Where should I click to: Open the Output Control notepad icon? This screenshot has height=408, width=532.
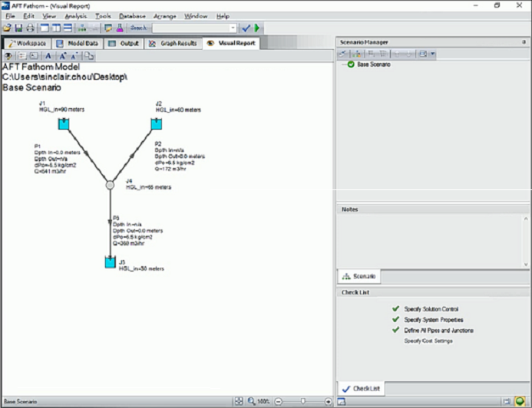[x=108, y=28]
